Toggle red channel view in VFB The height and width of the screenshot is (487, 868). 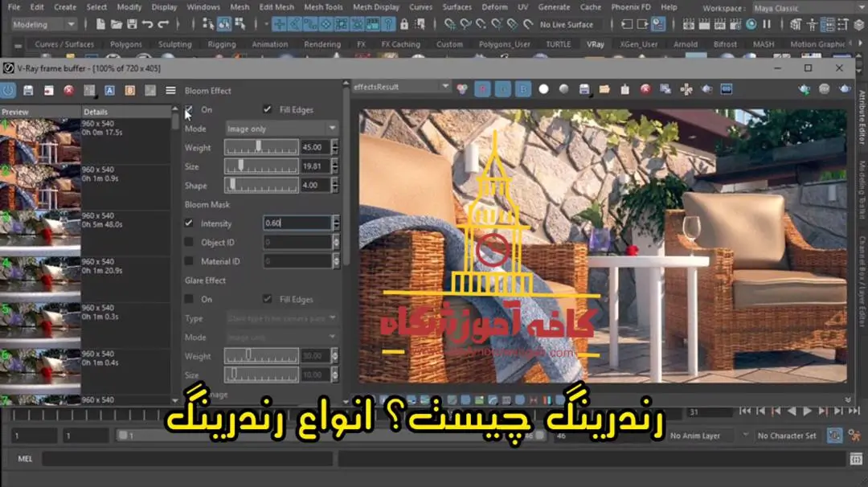pyautogui.click(x=482, y=89)
